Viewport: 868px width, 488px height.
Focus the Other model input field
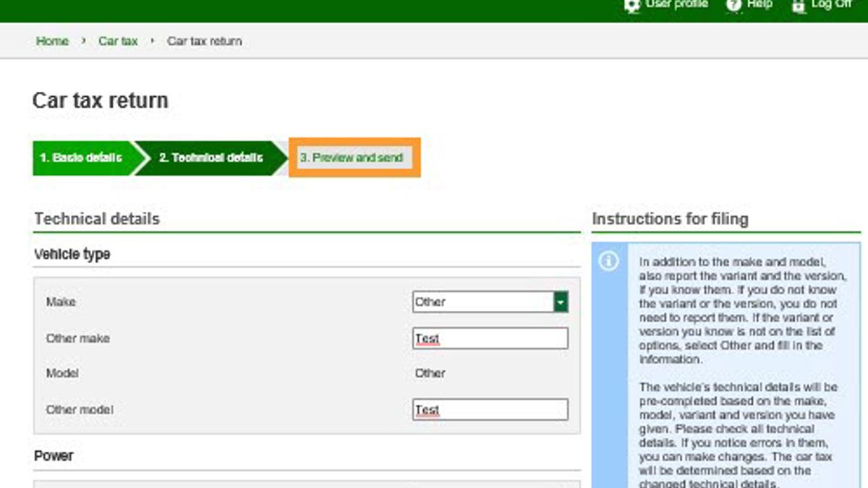pyautogui.click(x=490, y=410)
